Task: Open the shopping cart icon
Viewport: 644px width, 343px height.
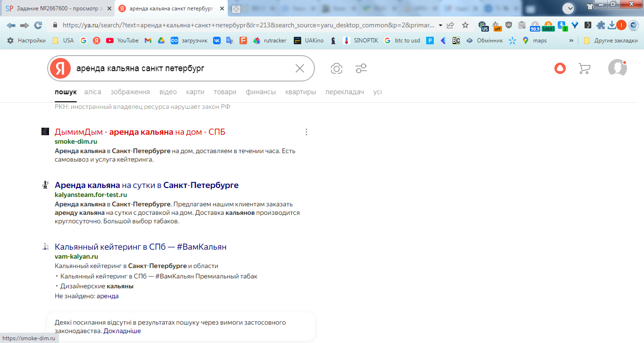Action: point(584,69)
